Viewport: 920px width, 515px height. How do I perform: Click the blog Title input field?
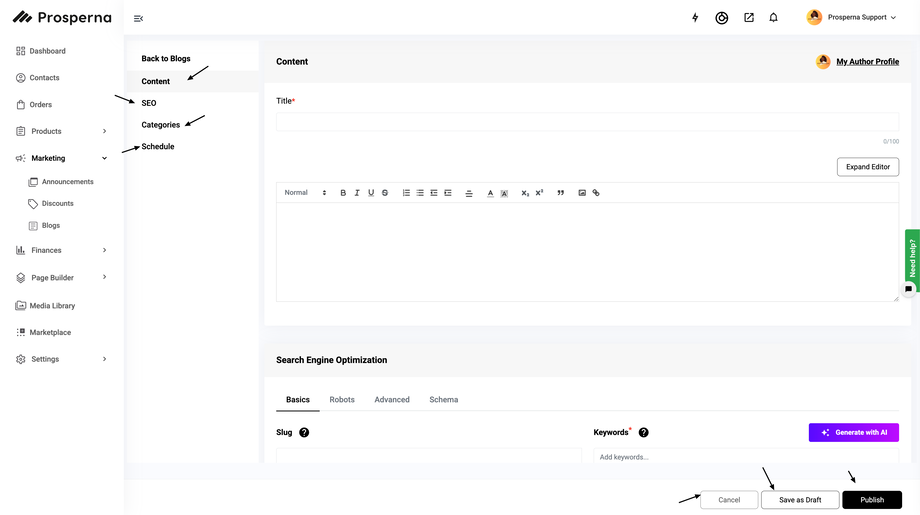tap(587, 122)
